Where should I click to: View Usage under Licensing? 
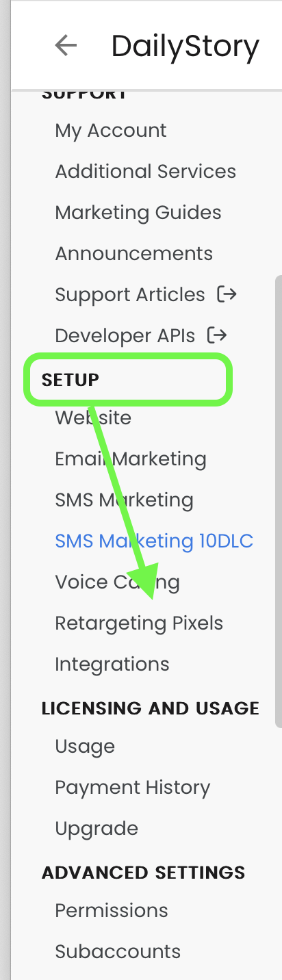click(85, 747)
